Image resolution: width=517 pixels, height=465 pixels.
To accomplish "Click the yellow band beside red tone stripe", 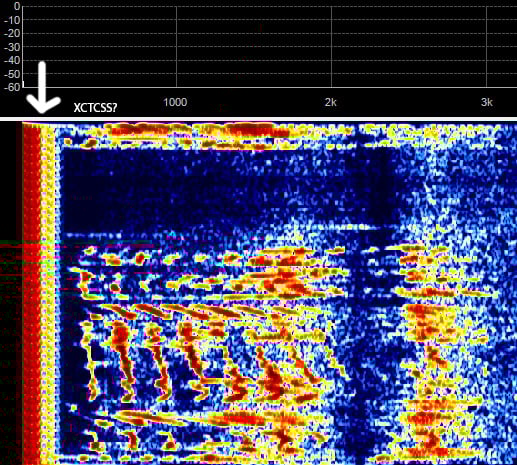I will pyautogui.click(x=48, y=293).
